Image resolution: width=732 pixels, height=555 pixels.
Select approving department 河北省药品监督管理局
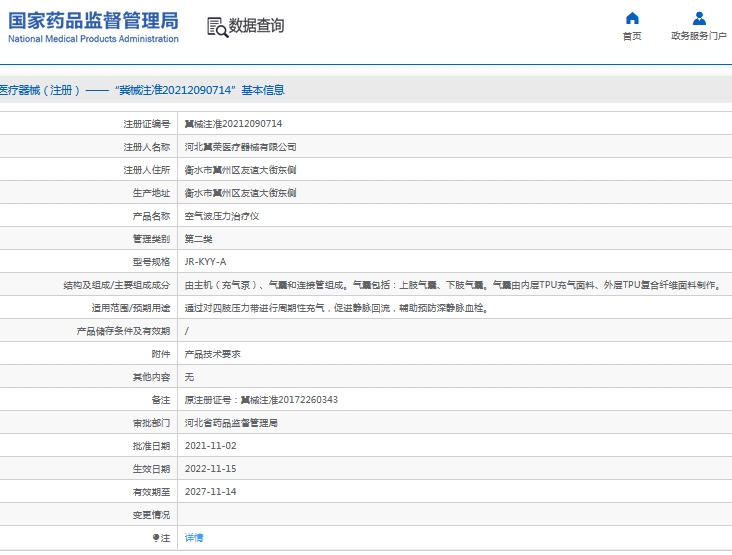(231, 423)
